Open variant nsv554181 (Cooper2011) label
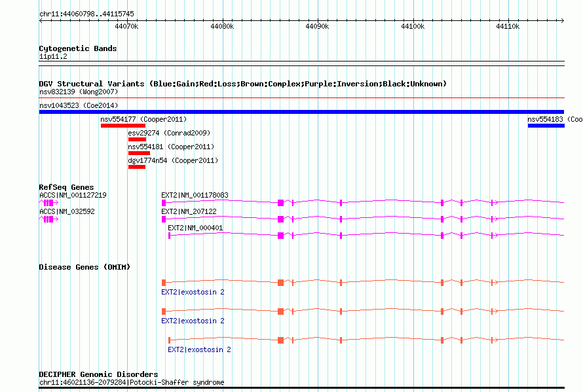 click(x=171, y=147)
